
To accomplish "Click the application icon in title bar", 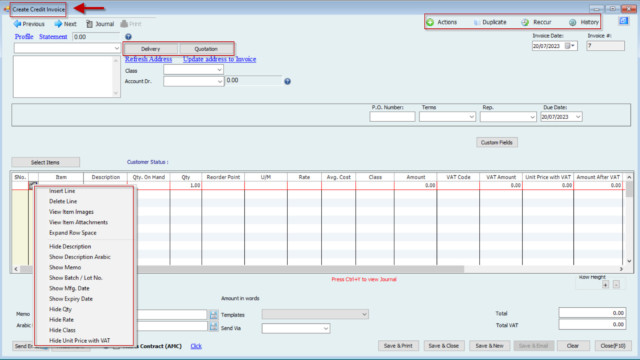I will (x=7, y=9).
